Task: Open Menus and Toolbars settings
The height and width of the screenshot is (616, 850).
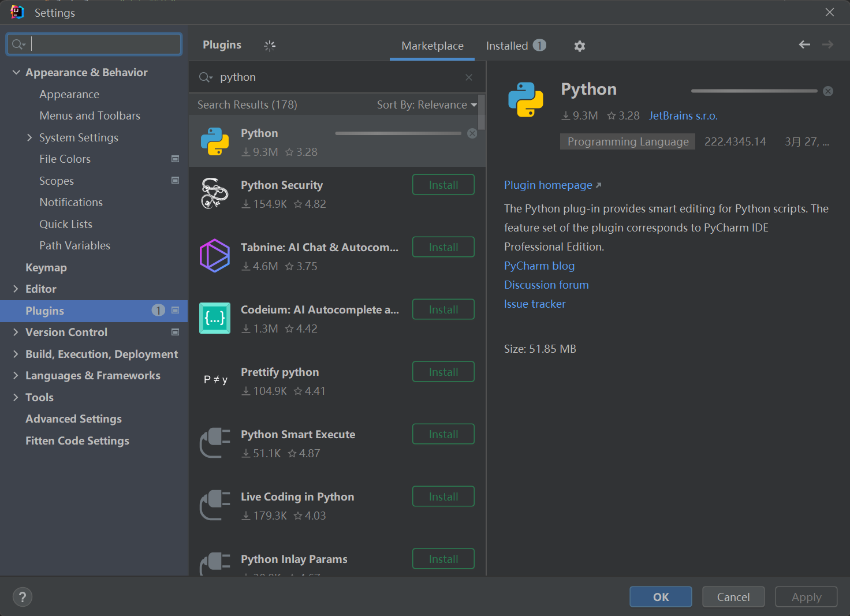Action: [x=90, y=115]
